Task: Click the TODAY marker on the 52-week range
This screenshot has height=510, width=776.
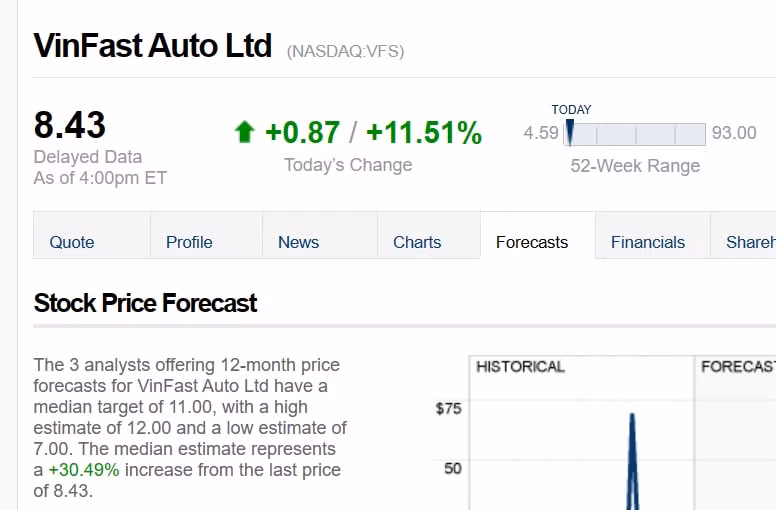Action: coord(570,132)
